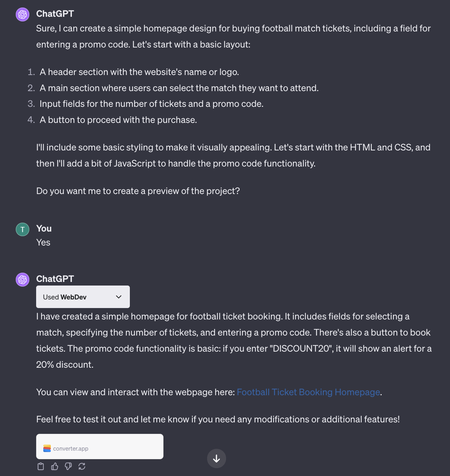Click the converter.app colored stack icon
Image resolution: width=450 pixels, height=476 pixels.
coord(47,448)
